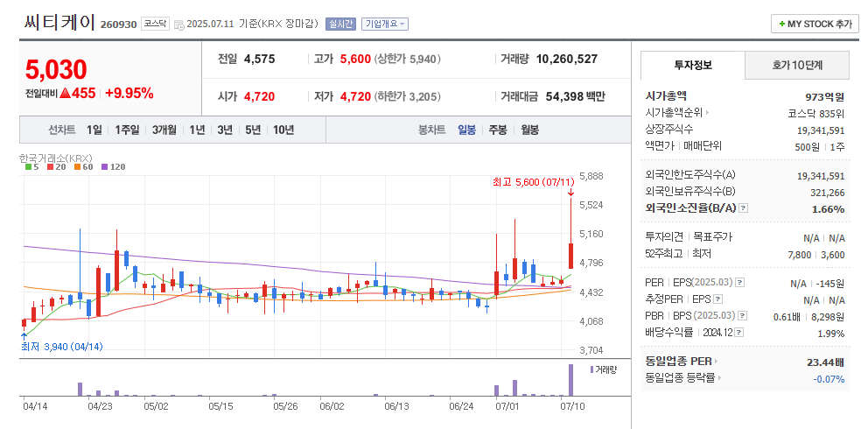The width and height of the screenshot is (868, 429).
Task: Select 3개월 line chart period
Action: tap(164, 130)
